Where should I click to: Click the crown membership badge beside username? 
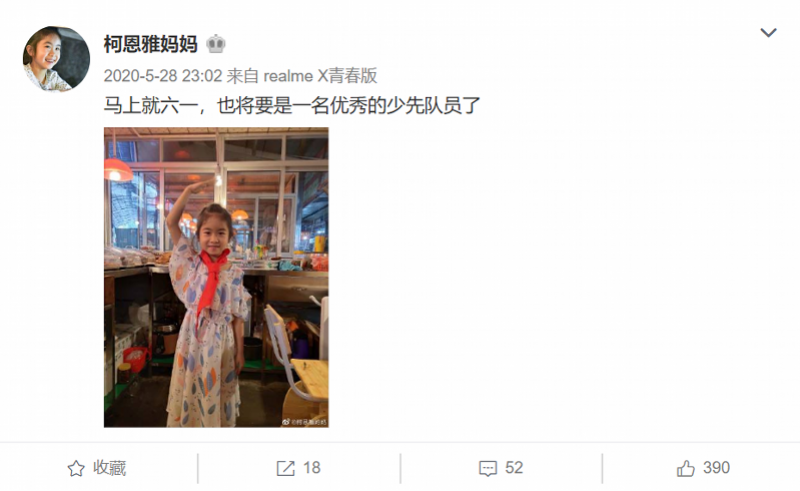[x=216, y=44]
